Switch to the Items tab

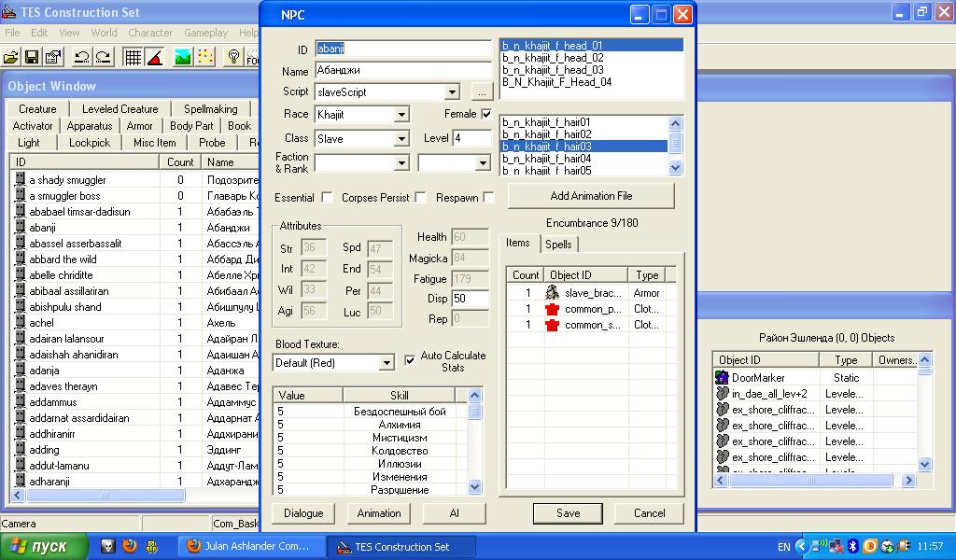517,243
